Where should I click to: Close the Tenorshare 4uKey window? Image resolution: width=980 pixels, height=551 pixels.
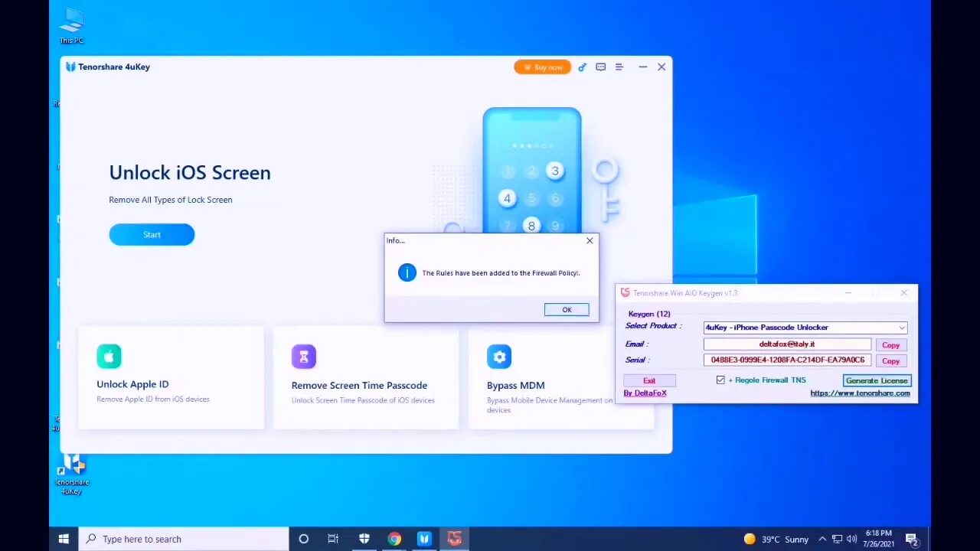(x=661, y=67)
